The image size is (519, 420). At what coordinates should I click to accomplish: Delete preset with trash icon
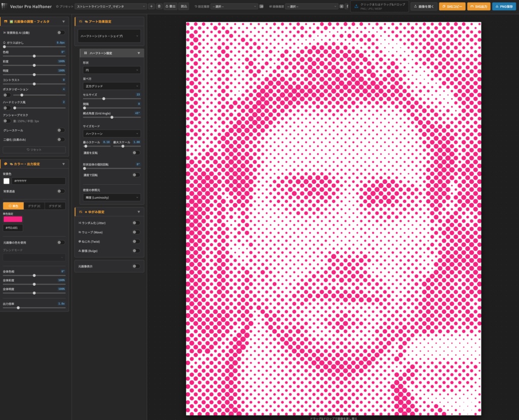pos(159,6)
